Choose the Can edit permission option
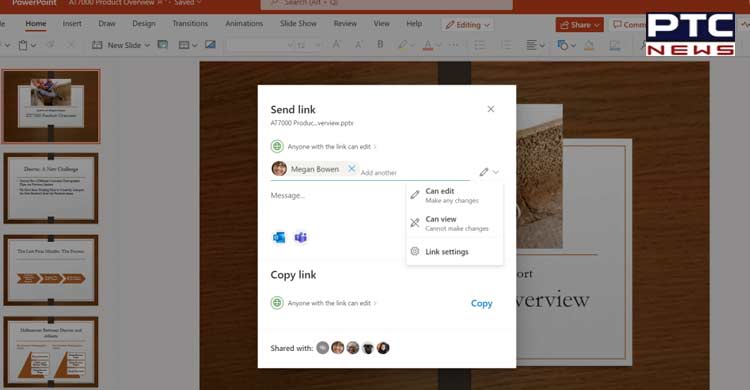The width and height of the screenshot is (750, 390). click(x=454, y=195)
